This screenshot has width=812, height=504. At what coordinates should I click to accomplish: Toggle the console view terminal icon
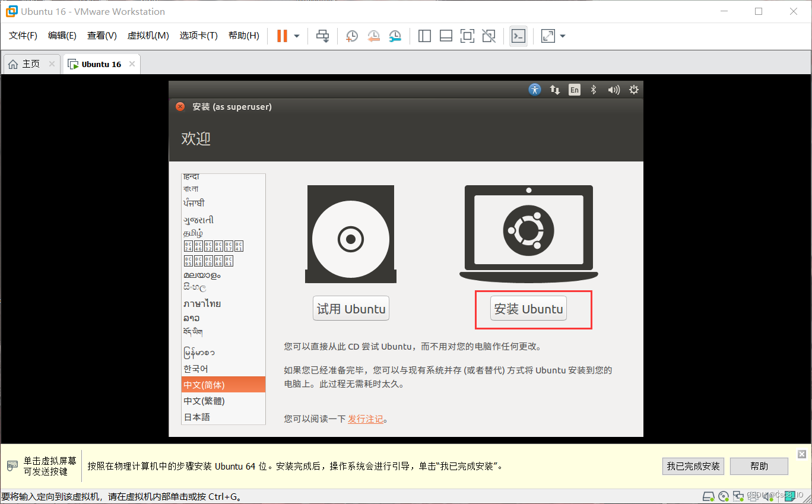518,36
